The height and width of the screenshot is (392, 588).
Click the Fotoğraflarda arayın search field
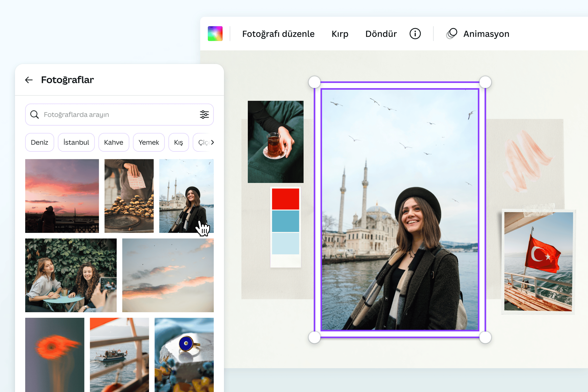(119, 114)
